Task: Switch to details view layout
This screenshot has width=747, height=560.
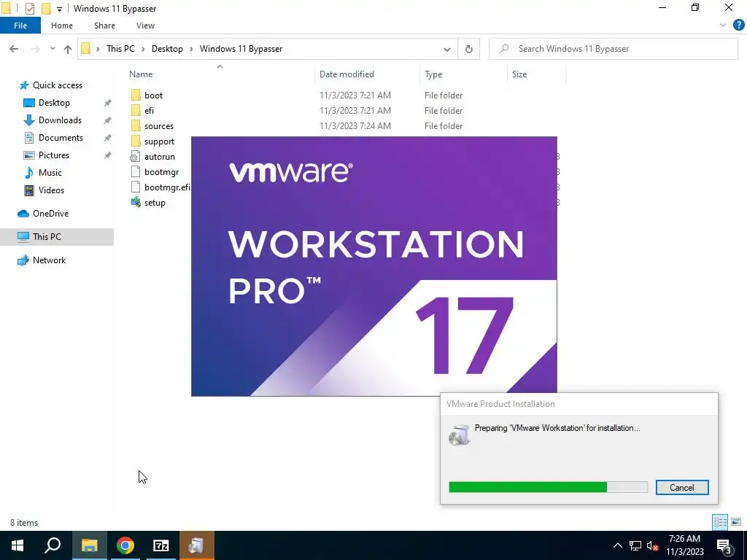Action: 720,522
